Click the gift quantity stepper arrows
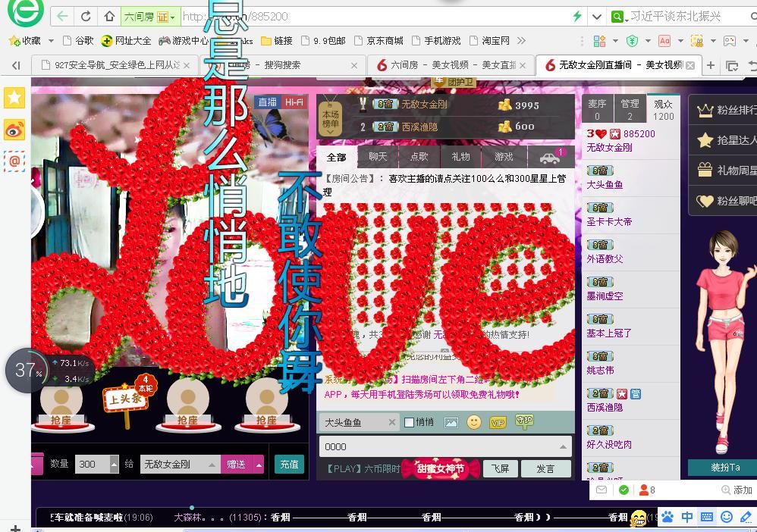This screenshot has width=757, height=532. pos(114,465)
